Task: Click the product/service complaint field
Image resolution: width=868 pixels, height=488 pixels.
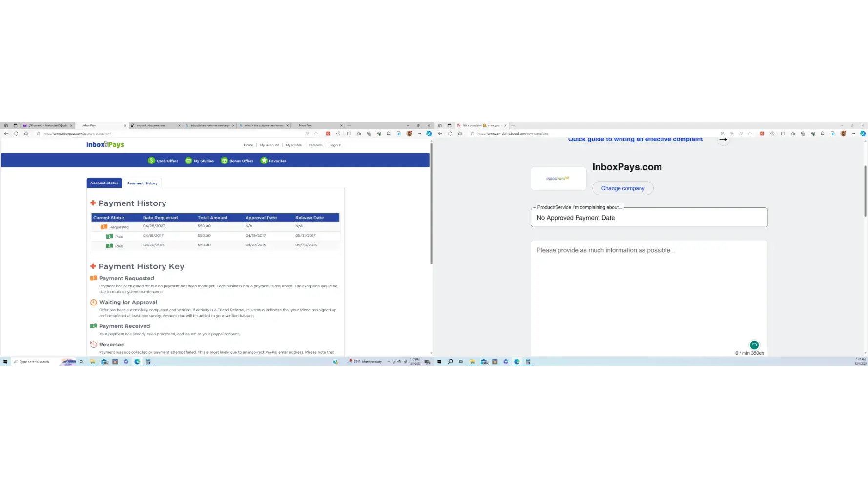Action: [649, 218]
